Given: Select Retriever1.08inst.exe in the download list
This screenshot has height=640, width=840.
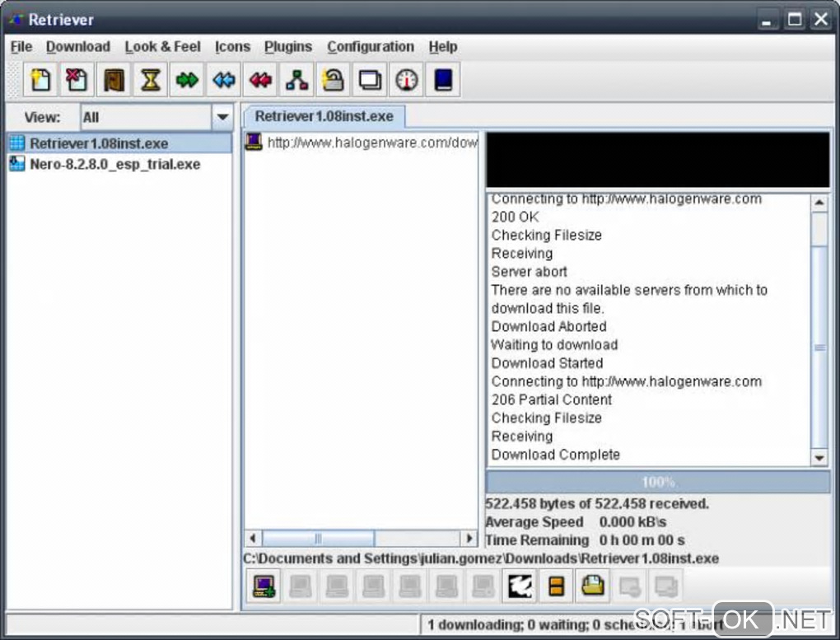Looking at the screenshot, I should [119, 143].
